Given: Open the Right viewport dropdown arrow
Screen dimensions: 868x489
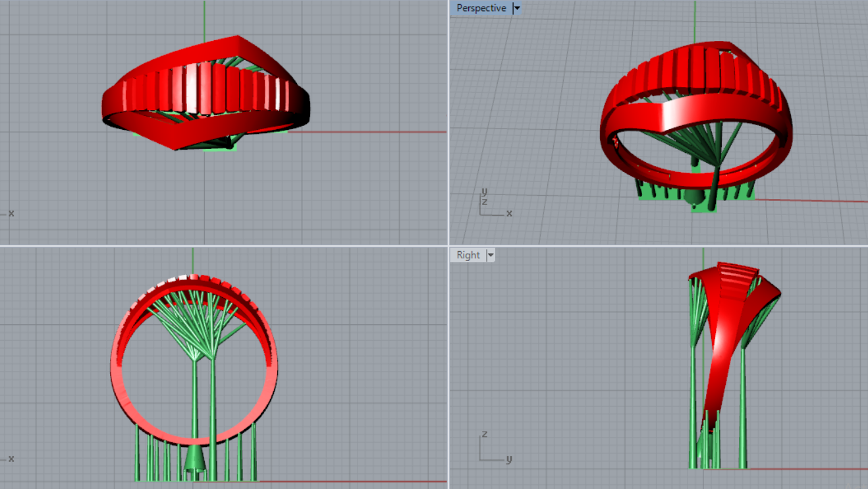Looking at the screenshot, I should click(x=490, y=255).
